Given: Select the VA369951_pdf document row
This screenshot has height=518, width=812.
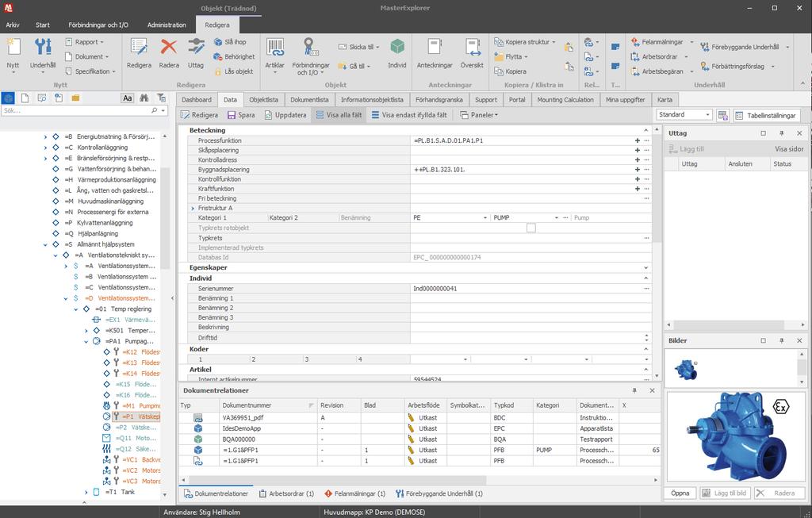Looking at the screenshot, I should tap(419, 417).
